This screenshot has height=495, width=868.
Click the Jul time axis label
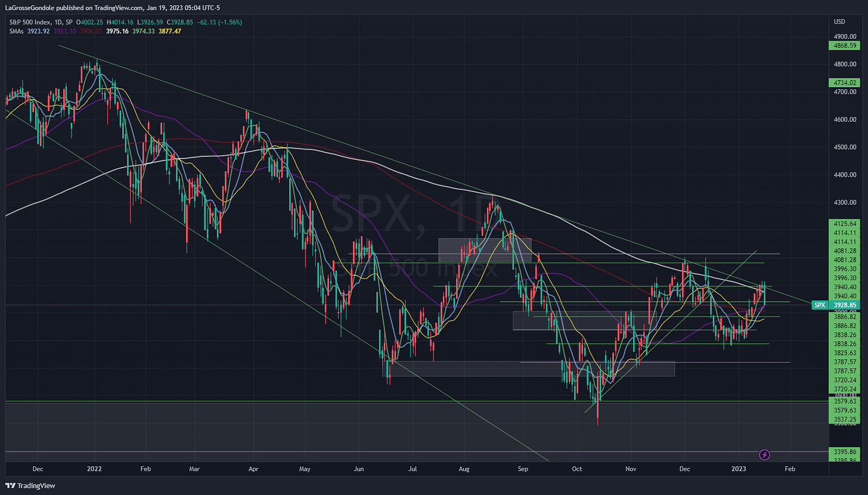tap(412, 470)
